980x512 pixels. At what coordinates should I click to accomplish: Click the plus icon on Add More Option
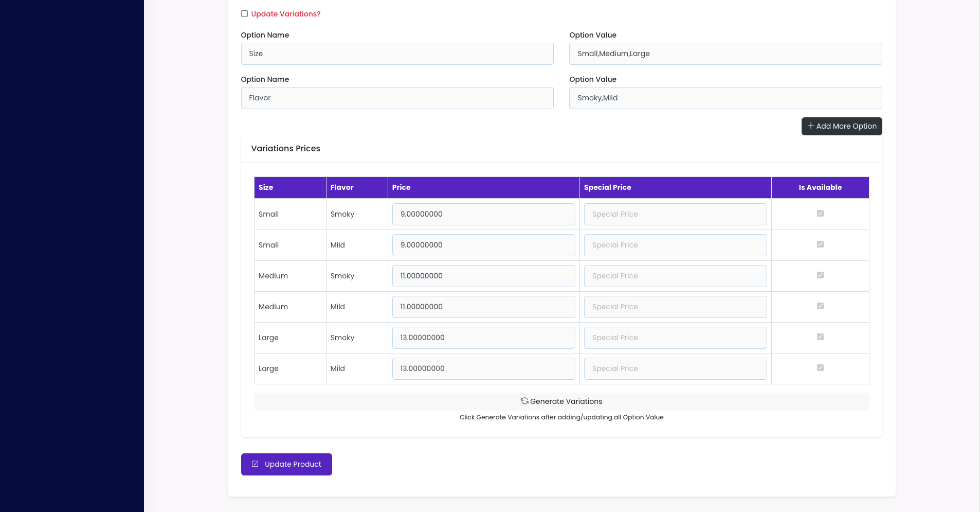810,126
